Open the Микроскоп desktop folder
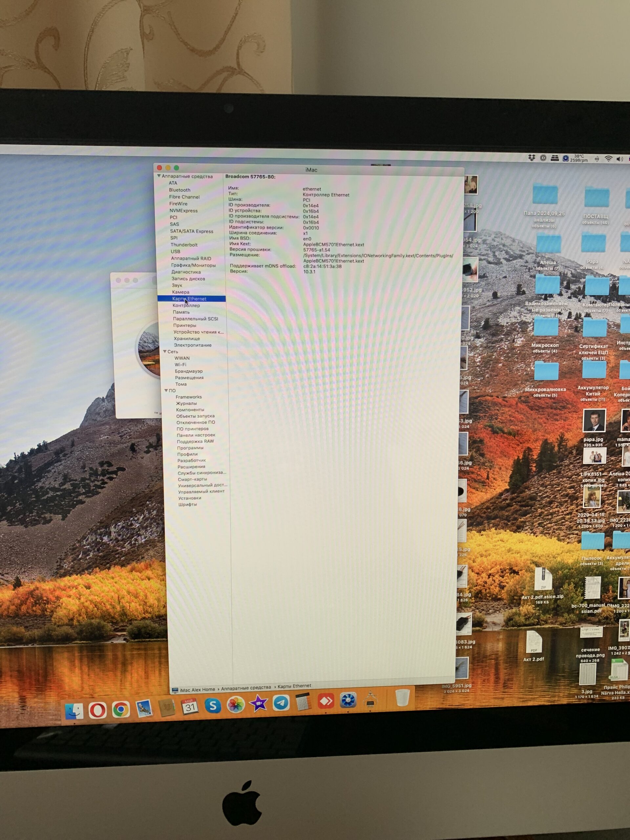630x840 pixels. [546, 327]
